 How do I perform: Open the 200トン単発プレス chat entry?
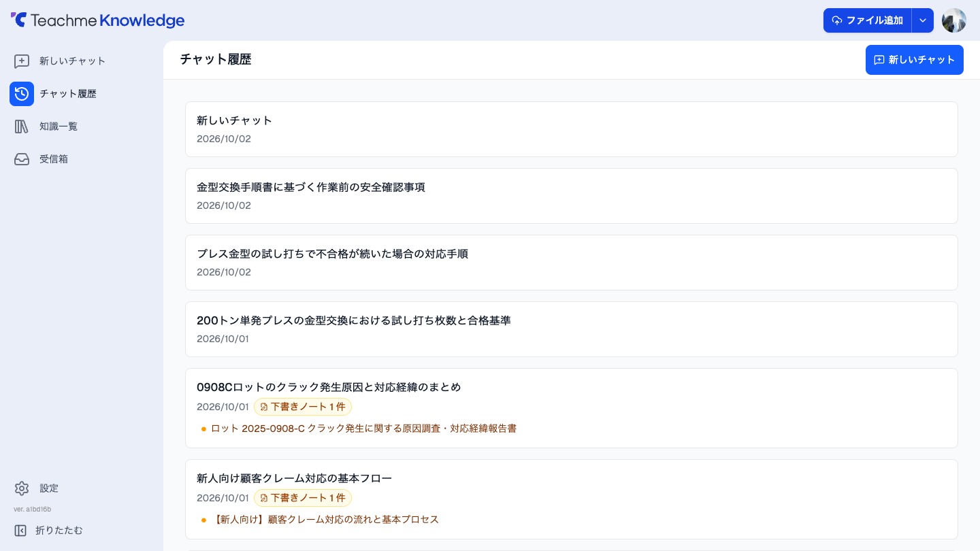572,329
